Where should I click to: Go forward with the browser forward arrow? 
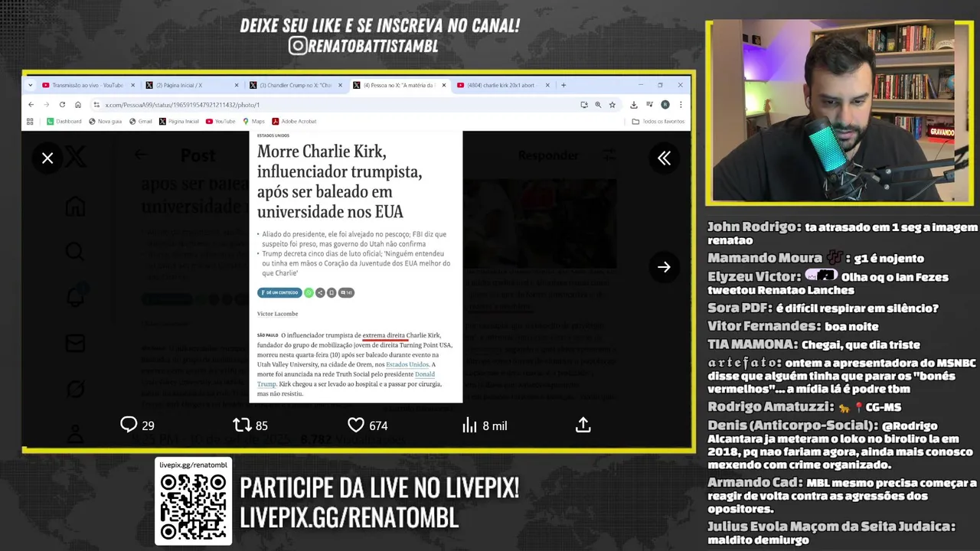coord(46,105)
